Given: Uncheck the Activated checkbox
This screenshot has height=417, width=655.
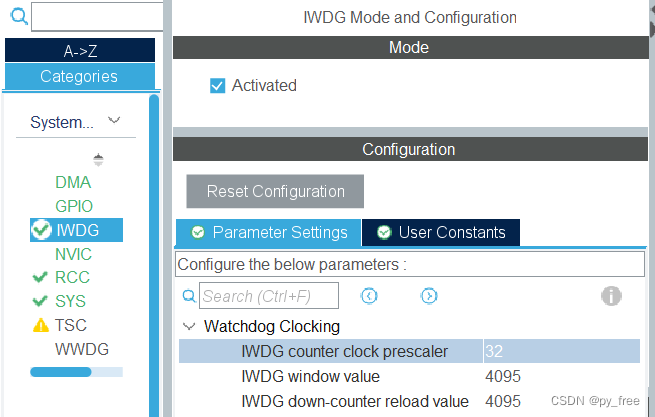Looking at the screenshot, I should pyautogui.click(x=217, y=86).
